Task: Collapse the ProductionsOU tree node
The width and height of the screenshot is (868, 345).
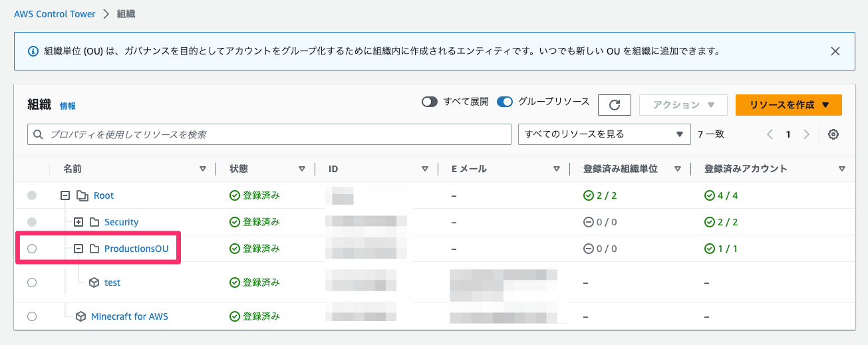Action: pos(78,249)
